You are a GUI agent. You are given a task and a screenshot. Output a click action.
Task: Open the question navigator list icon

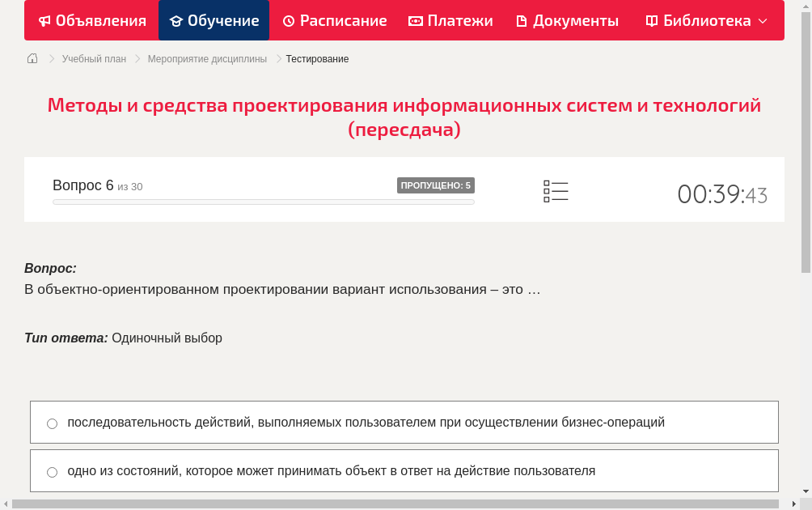tap(556, 190)
